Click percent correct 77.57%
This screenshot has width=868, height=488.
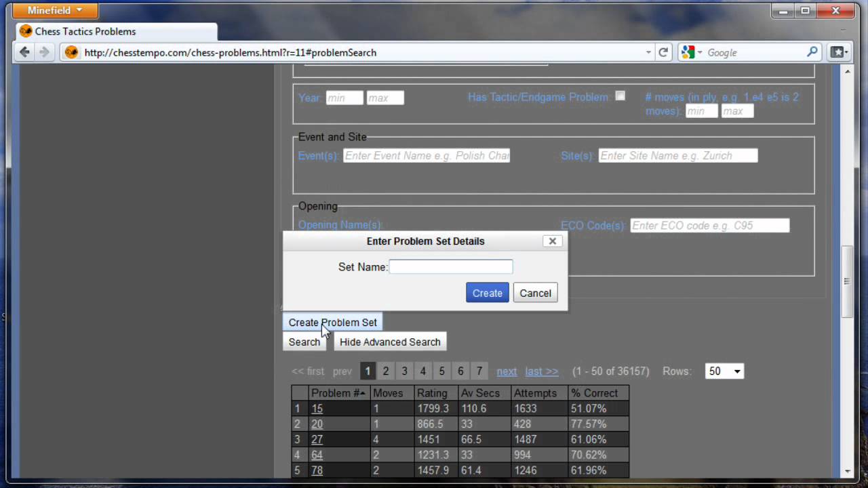589,424
